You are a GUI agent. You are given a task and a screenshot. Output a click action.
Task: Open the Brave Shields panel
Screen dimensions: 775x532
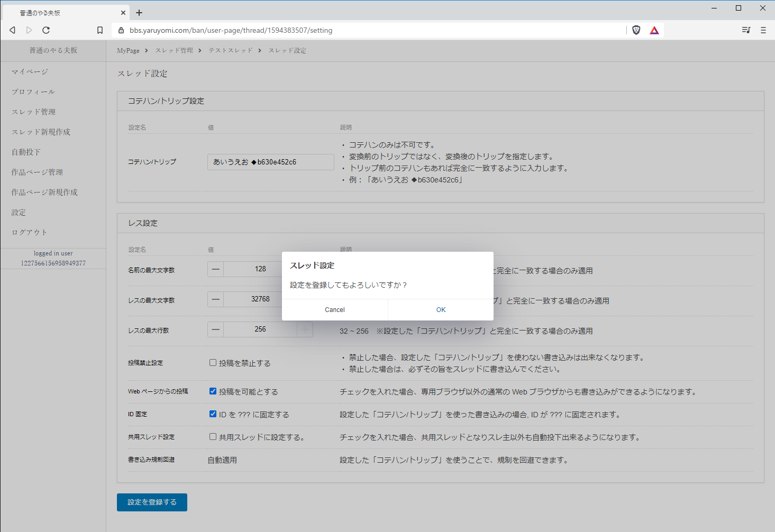[636, 30]
